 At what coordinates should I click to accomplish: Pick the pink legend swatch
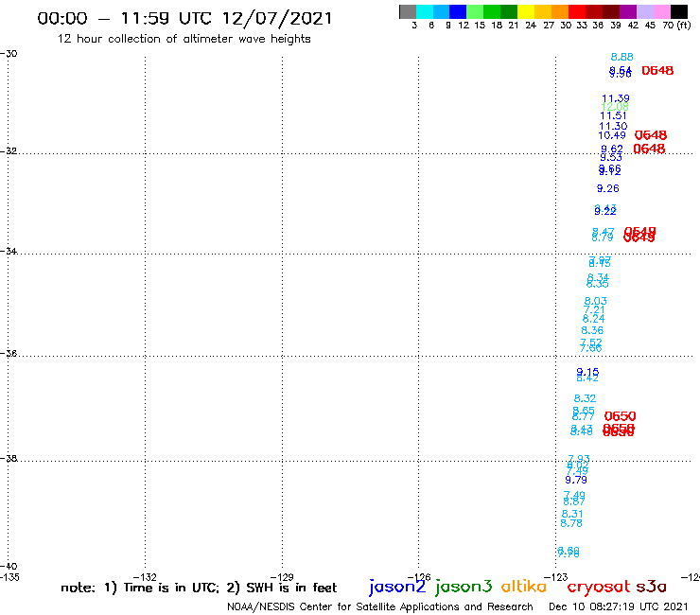(x=662, y=11)
